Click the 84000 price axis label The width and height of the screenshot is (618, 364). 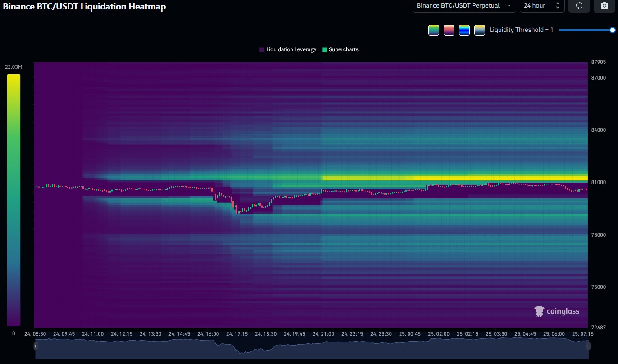[x=599, y=130]
